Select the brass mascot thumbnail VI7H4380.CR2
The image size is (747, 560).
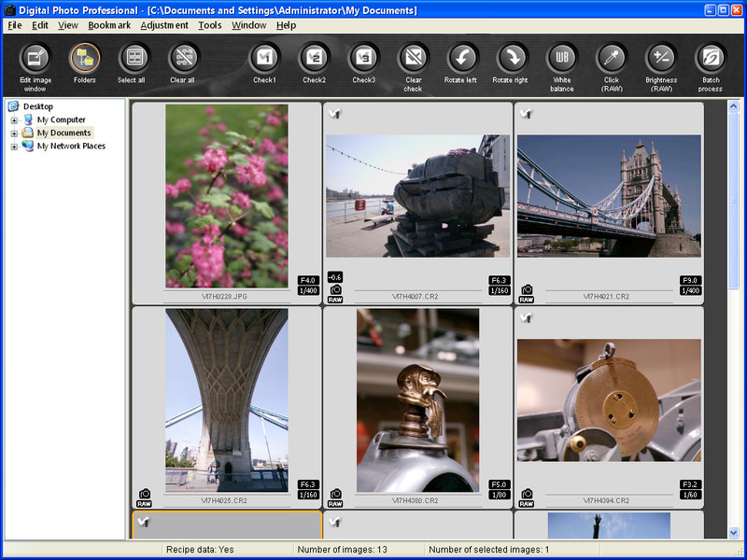pos(417,400)
